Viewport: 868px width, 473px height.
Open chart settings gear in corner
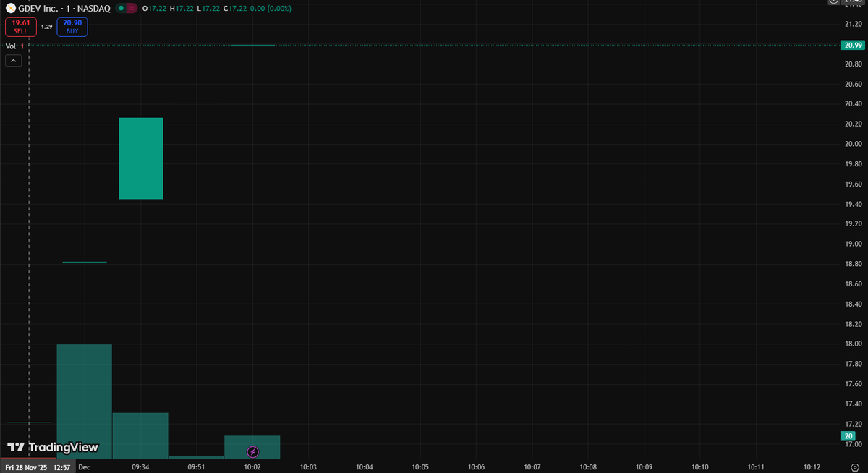pyautogui.click(x=854, y=467)
